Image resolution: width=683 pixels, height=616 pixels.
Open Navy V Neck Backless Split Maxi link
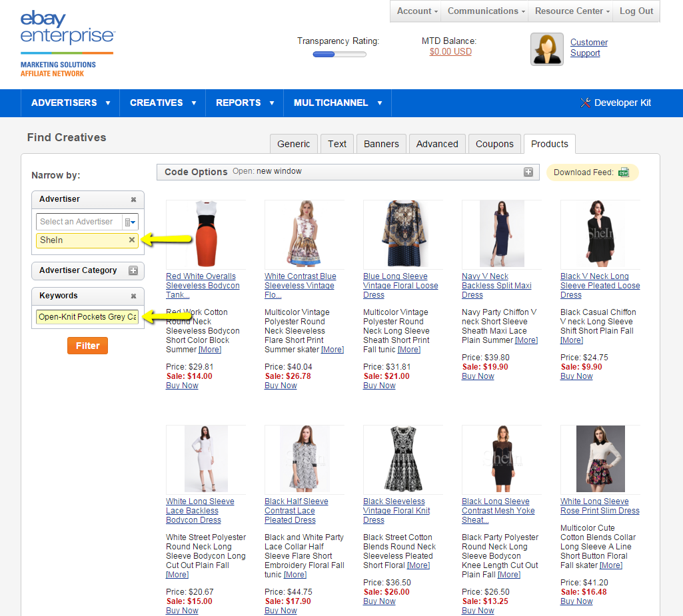(496, 286)
